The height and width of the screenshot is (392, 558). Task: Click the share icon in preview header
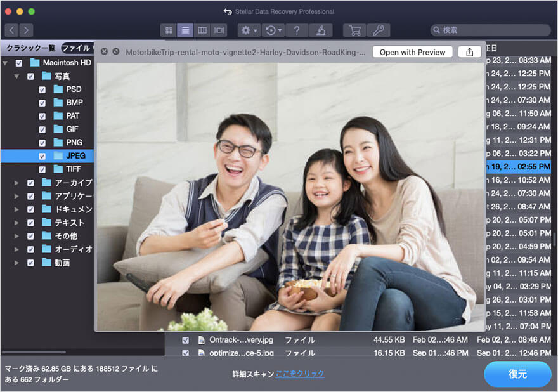pos(469,52)
